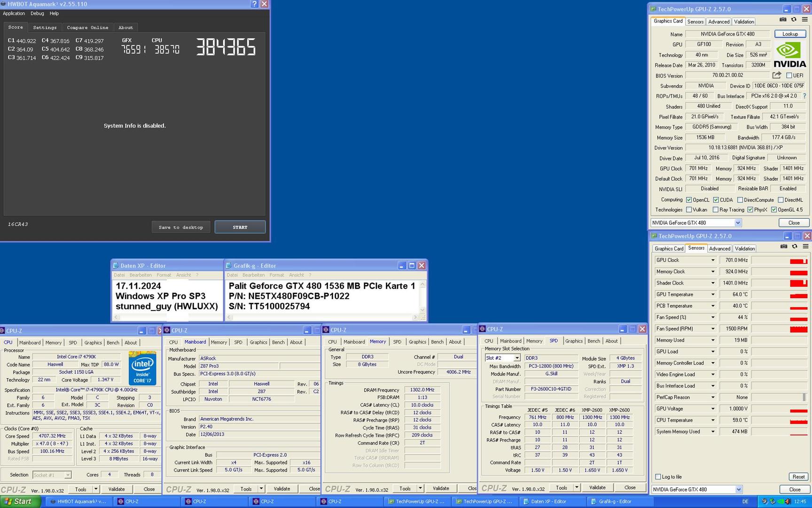This screenshot has width=812, height=508.
Task: Toggle the Vulkan checkbox
Action: [x=689, y=210]
